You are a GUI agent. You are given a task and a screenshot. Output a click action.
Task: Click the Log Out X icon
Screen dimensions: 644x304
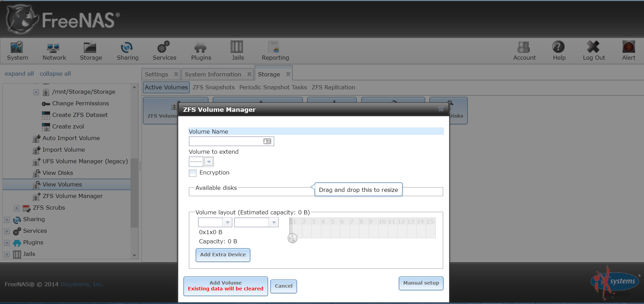pyautogui.click(x=594, y=47)
